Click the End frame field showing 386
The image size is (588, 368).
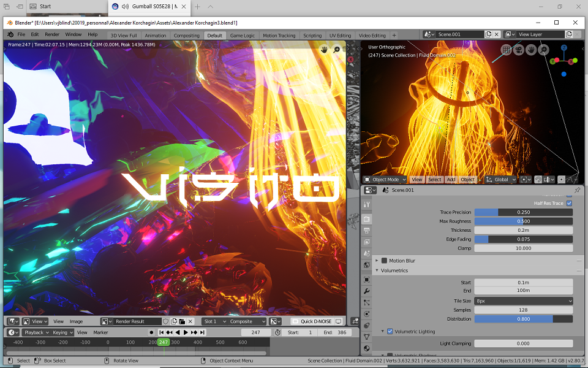[335, 332]
